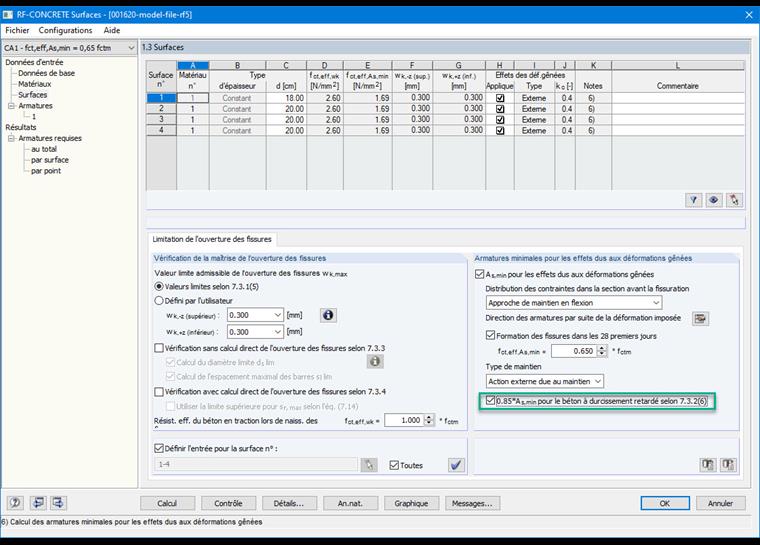The width and height of the screenshot is (760, 545).
Task: Select par point tree item
Action: [46, 171]
